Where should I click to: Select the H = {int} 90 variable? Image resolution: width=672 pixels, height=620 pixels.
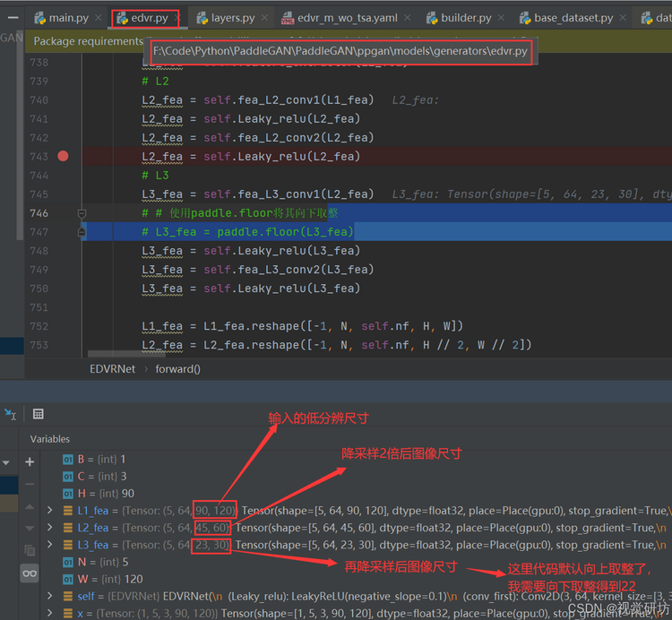99,494
